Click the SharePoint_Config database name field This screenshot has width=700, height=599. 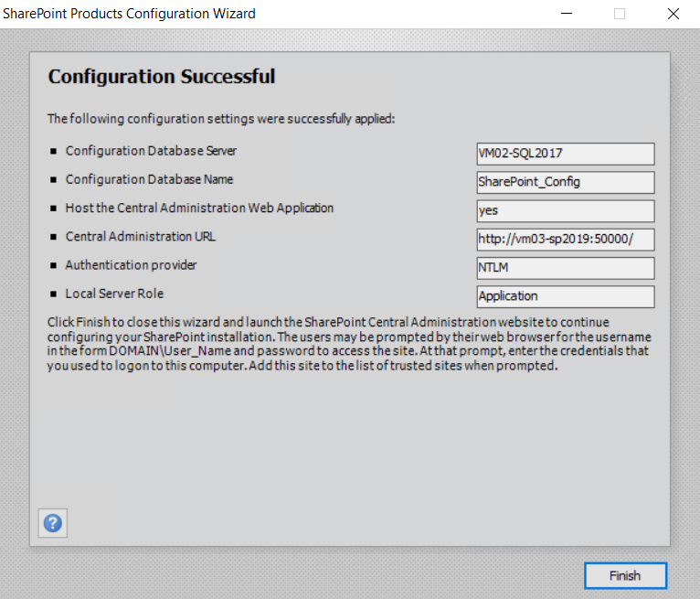point(566,182)
